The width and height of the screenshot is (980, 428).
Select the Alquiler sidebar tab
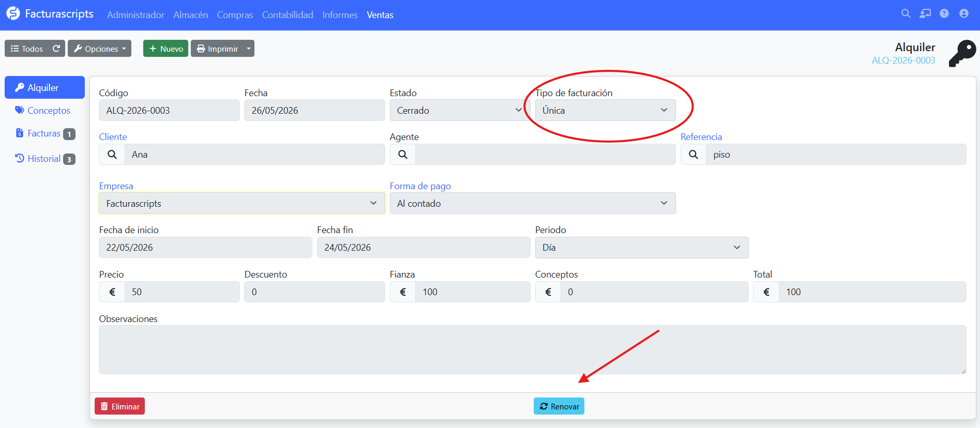pyautogui.click(x=44, y=87)
